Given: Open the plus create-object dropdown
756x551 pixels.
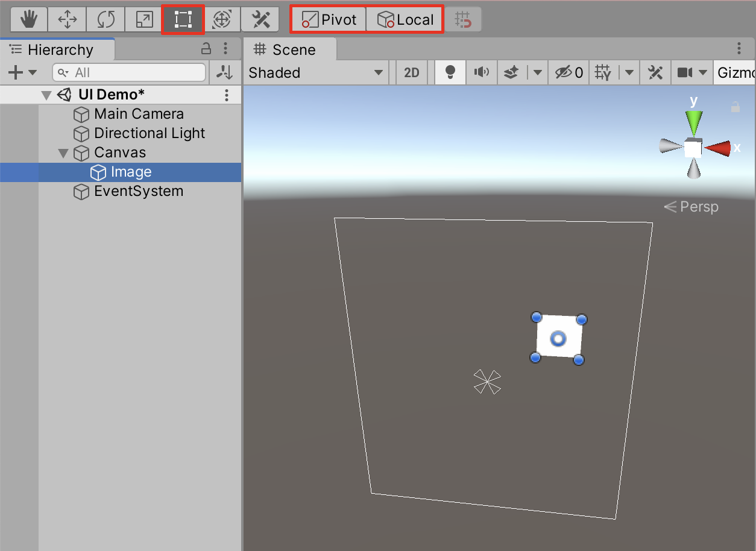Looking at the screenshot, I should pos(22,73).
